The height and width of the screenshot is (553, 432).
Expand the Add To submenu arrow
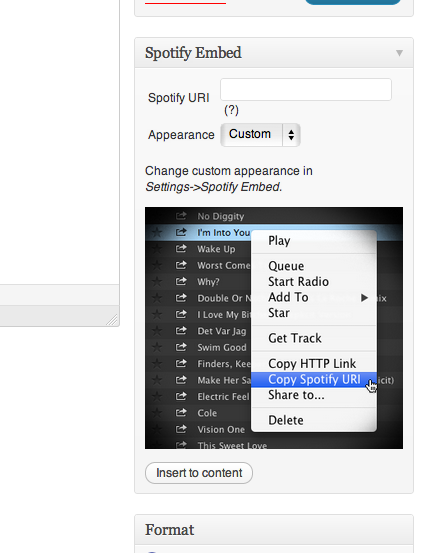(364, 298)
